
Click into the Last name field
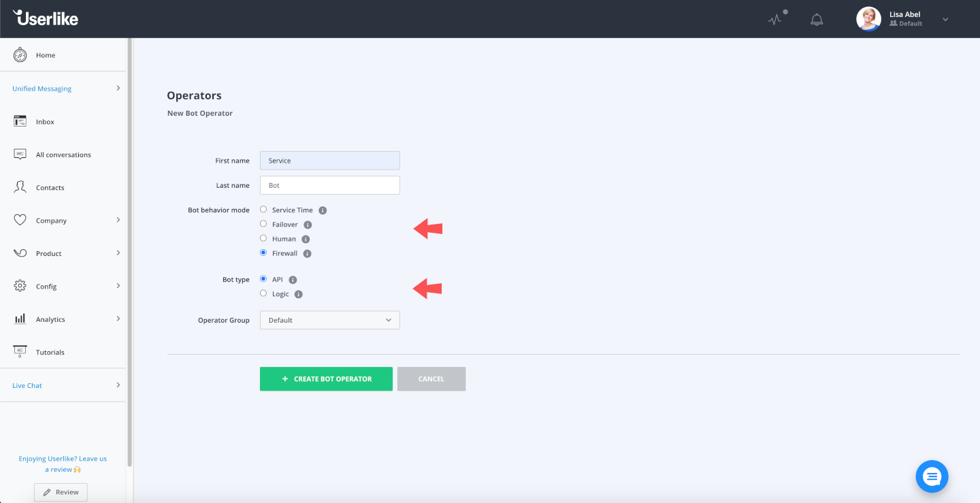click(x=329, y=185)
